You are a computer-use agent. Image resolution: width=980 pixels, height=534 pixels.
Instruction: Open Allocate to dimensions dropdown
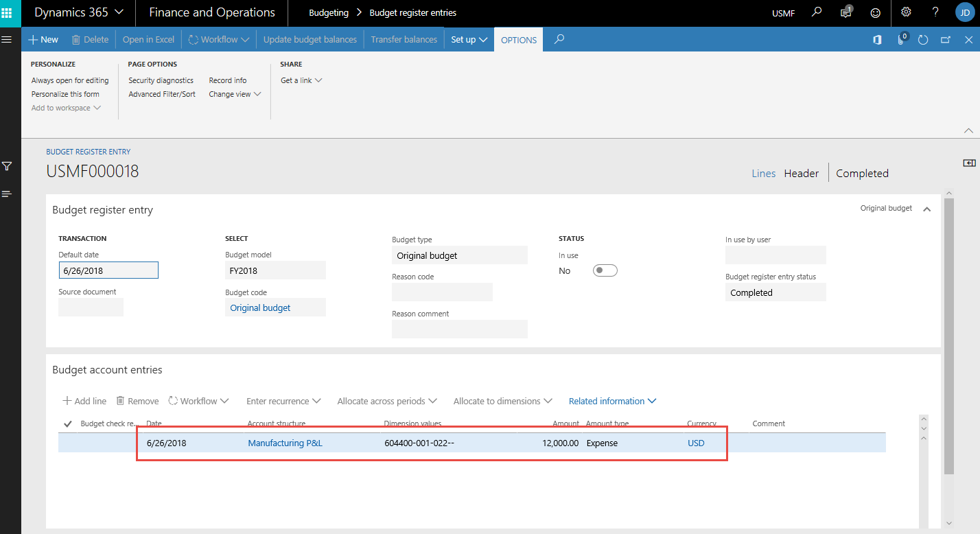coord(502,401)
